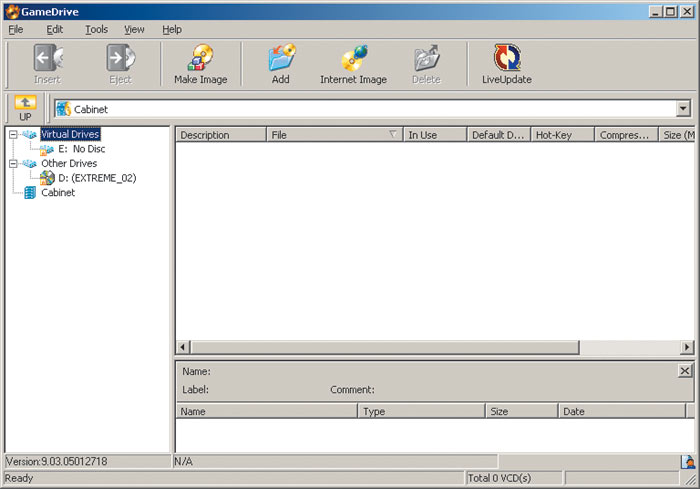This screenshot has height=489, width=700.
Task: Collapse the Other Drives tree node
Action: click(x=13, y=163)
